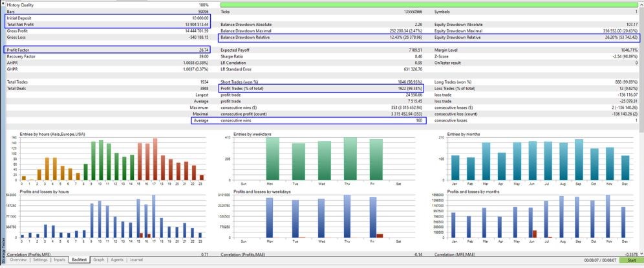
Task: Click the Total Trades value 1934
Action: [205, 82]
